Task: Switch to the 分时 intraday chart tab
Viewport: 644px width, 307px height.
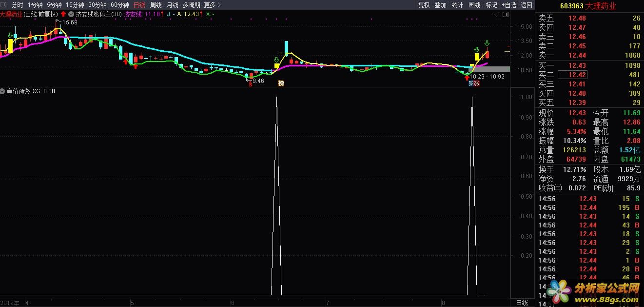Action: tap(18, 5)
